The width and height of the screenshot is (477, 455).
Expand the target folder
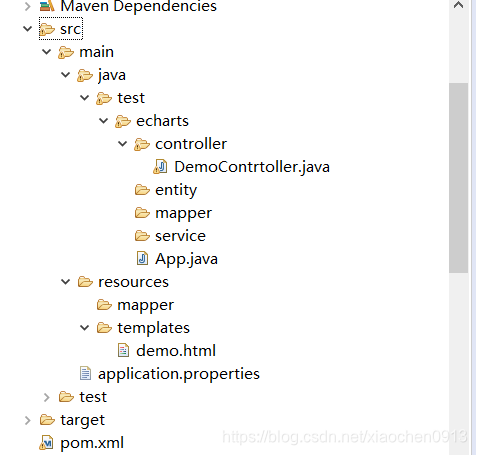pos(28,420)
